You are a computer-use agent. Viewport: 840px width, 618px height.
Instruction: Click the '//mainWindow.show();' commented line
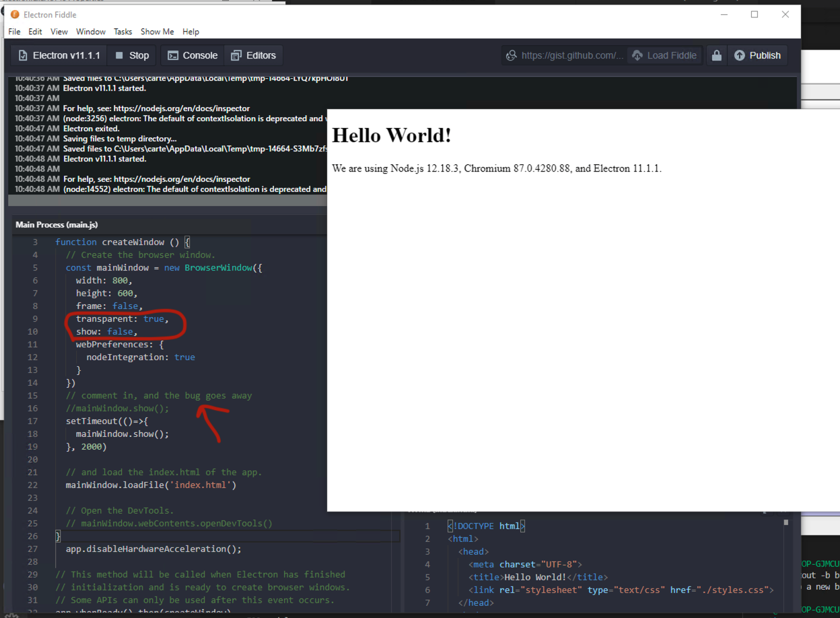click(118, 408)
